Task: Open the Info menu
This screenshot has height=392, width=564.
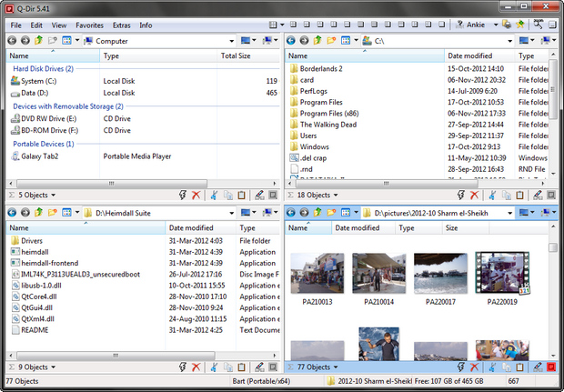Action: click(x=146, y=25)
